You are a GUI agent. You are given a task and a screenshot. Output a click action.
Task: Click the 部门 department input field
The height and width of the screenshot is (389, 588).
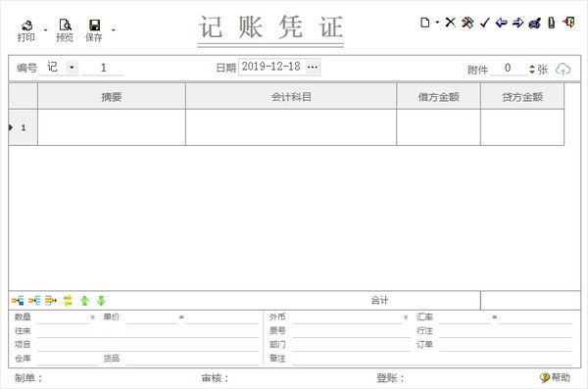click(x=352, y=345)
